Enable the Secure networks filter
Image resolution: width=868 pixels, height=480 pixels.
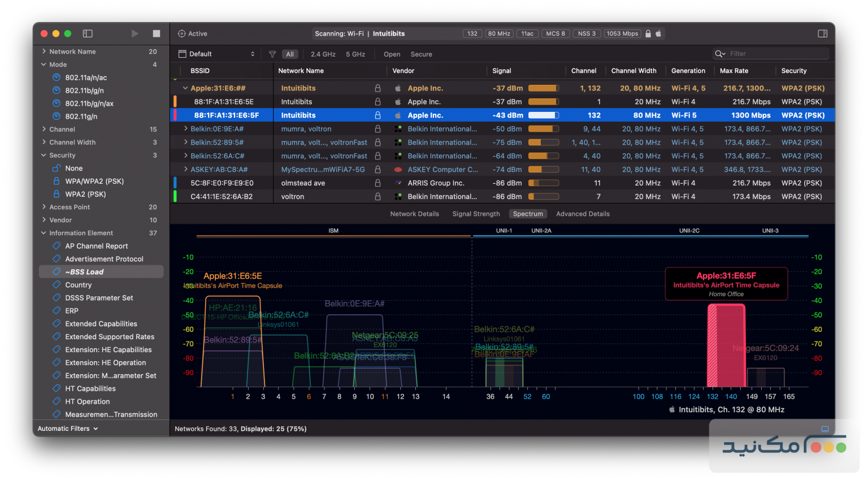coord(421,54)
